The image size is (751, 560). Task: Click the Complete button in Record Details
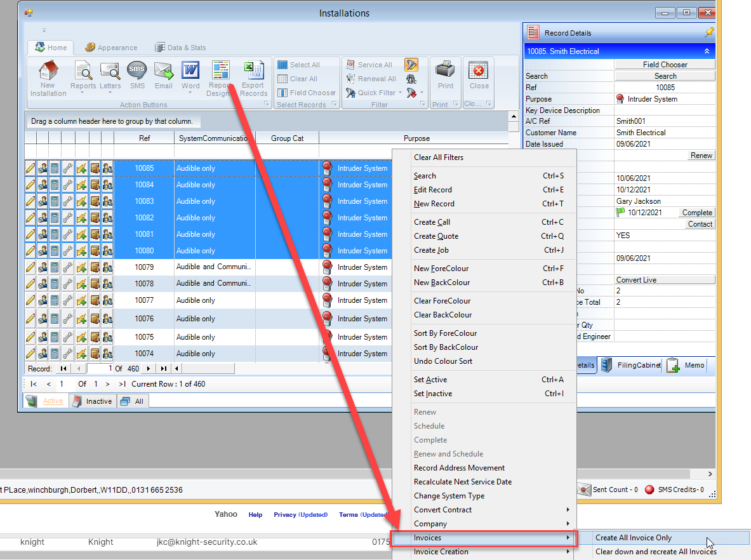click(x=697, y=213)
